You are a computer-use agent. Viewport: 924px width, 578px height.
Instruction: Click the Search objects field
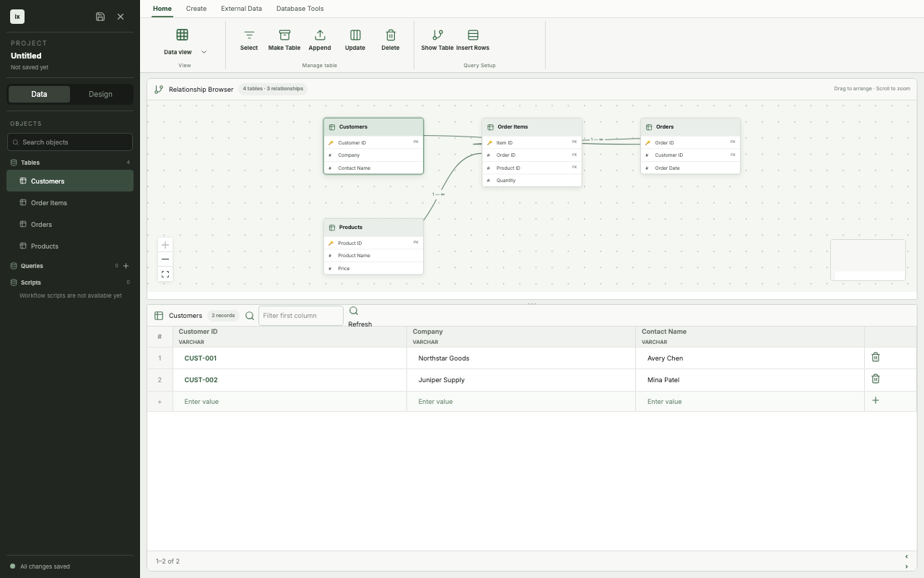click(x=70, y=142)
